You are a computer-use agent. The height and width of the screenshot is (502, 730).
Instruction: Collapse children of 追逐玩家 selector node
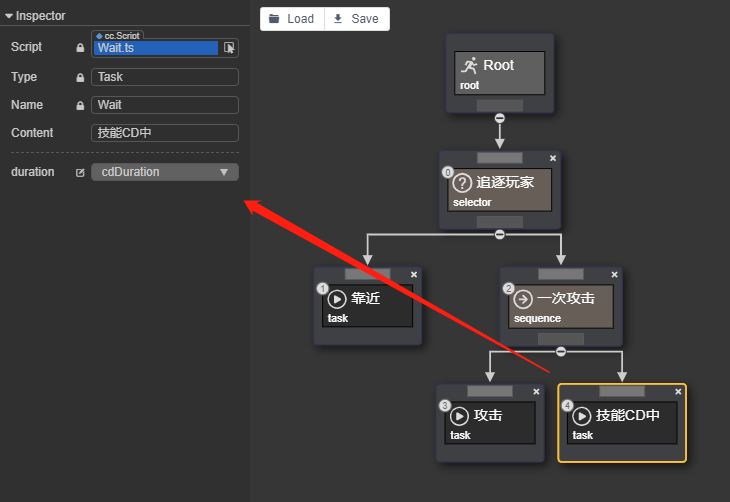point(500,235)
